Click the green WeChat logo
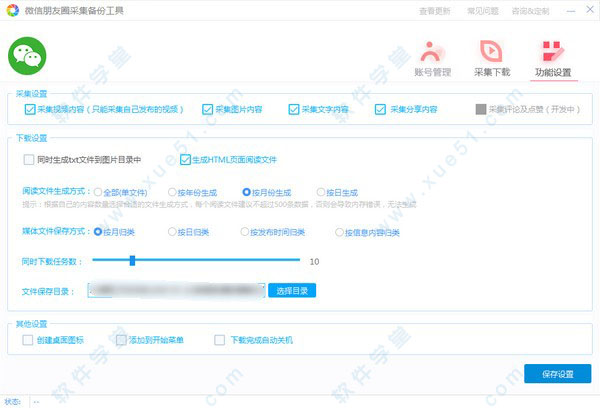 click(x=27, y=56)
